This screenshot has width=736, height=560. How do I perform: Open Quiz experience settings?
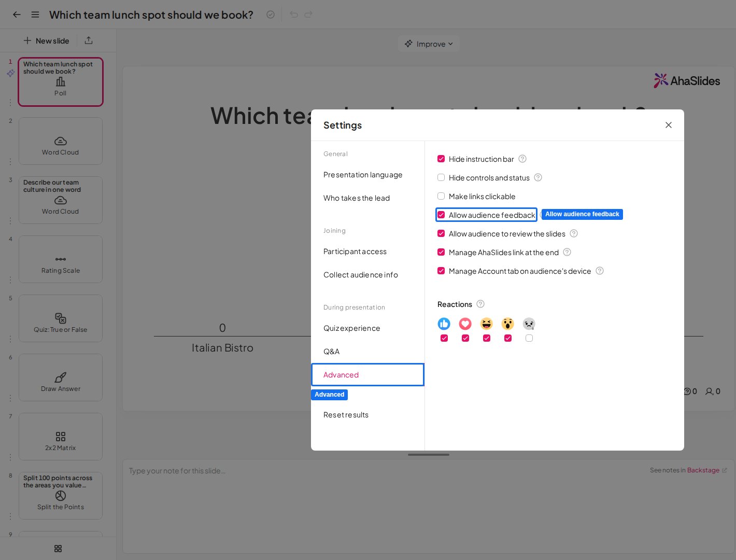[x=367, y=328]
